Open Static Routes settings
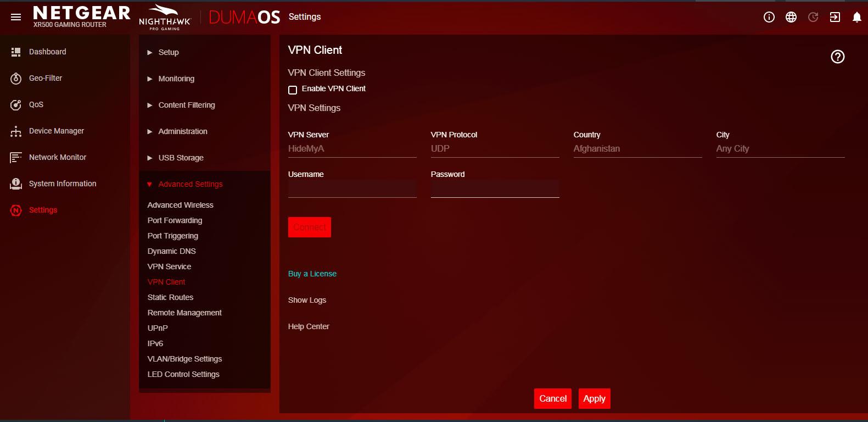The image size is (868, 422). coord(170,297)
